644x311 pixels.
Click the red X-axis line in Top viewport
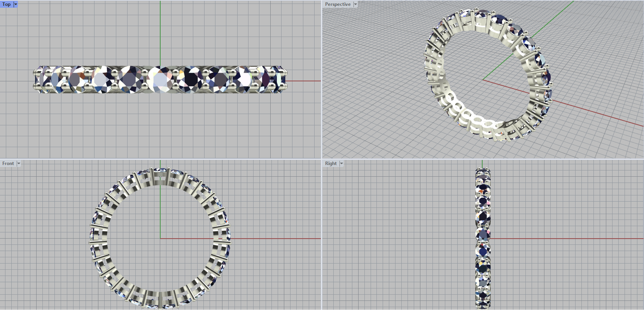pyautogui.click(x=304, y=81)
